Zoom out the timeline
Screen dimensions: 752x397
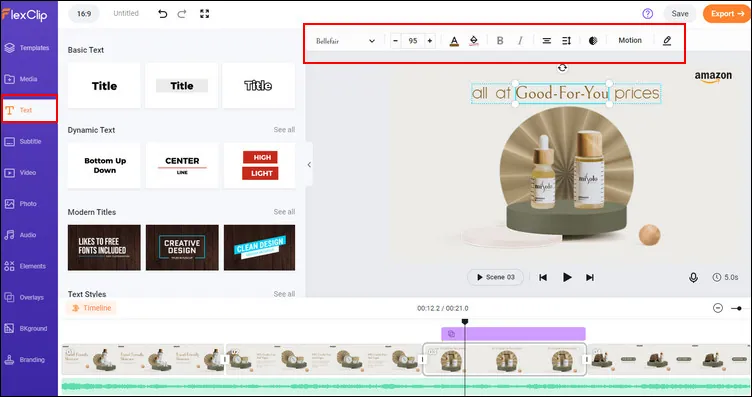[718, 308]
